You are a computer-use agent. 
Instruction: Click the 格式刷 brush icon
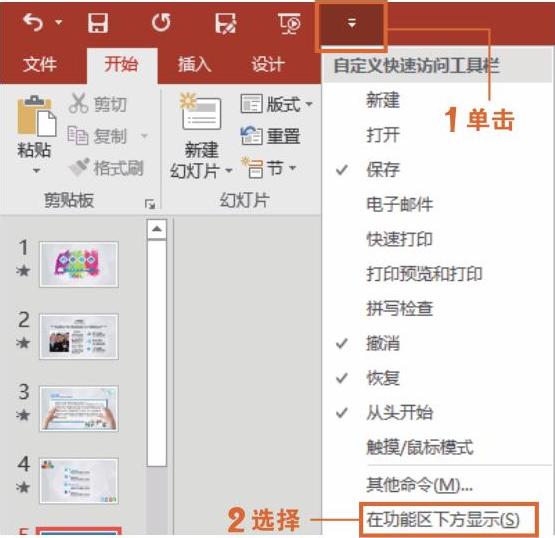tap(78, 168)
